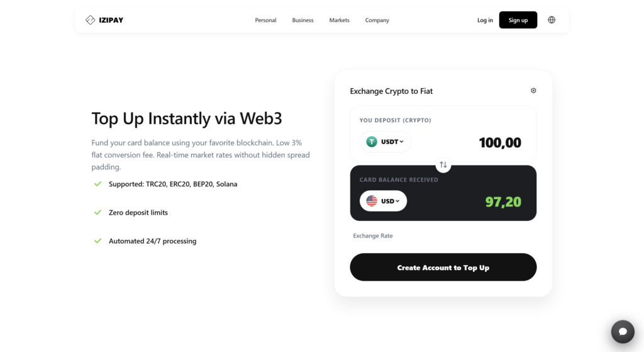Open the Personal menu
This screenshot has width=644, height=352.
point(265,20)
